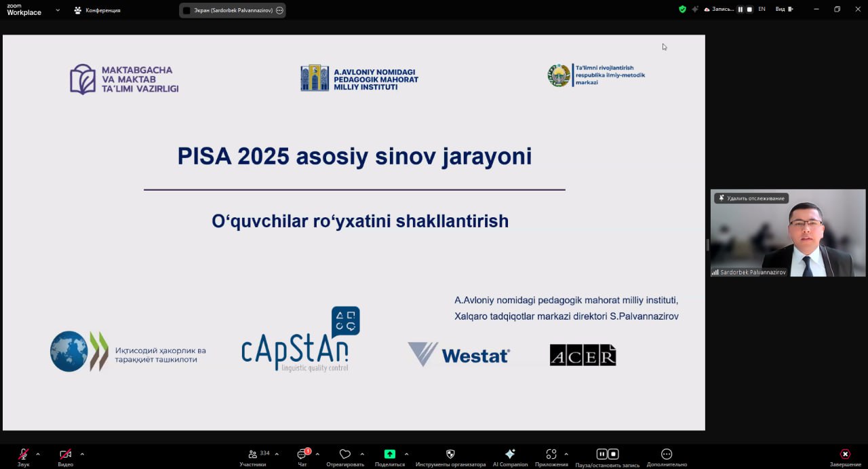Image resolution: width=868 pixels, height=469 pixels.
Task: Click the cApStAn logo on the slide
Action: (300, 339)
